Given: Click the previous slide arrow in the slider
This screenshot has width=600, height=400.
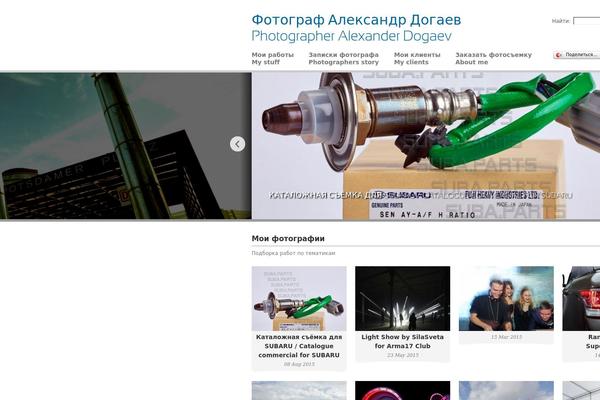Looking at the screenshot, I should pos(237,144).
